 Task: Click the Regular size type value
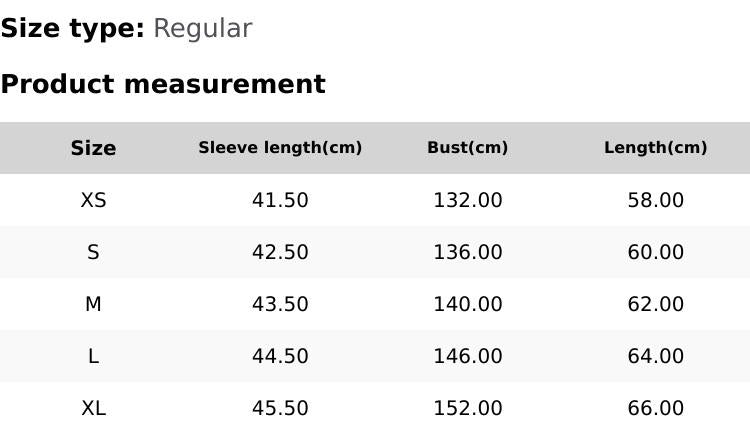tap(202, 29)
